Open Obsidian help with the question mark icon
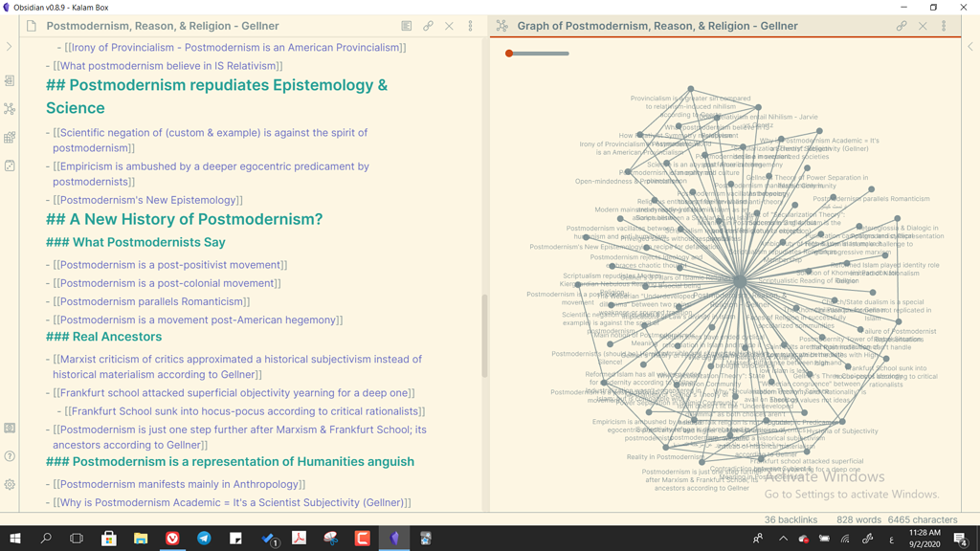The width and height of the screenshot is (980, 551). coord(11,455)
